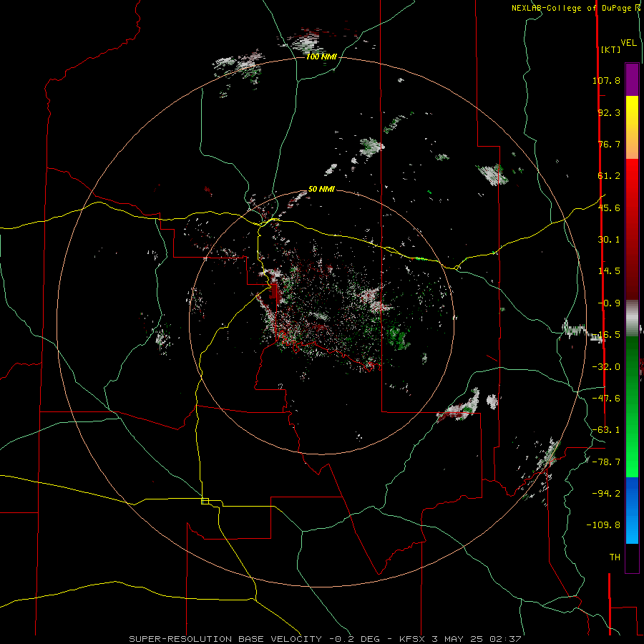The width and height of the screenshot is (644, 644).
Task: Click the black TH segment of the color bar
Action: click(x=632, y=558)
